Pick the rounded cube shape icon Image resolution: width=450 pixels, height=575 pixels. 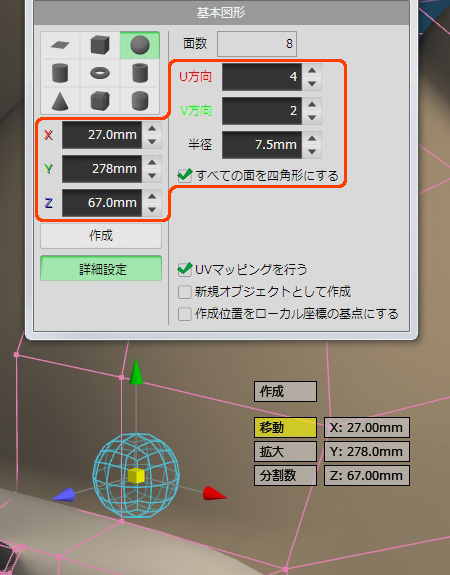coord(100,100)
